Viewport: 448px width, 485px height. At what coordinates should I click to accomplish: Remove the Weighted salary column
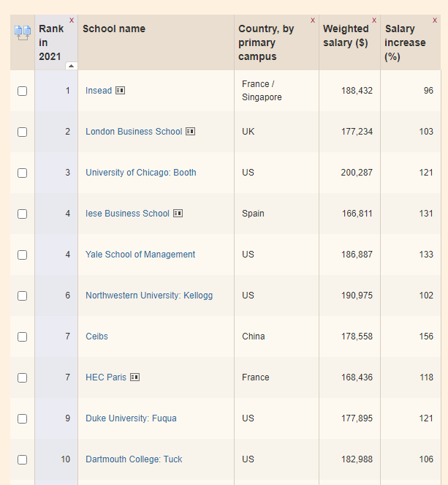tap(374, 20)
